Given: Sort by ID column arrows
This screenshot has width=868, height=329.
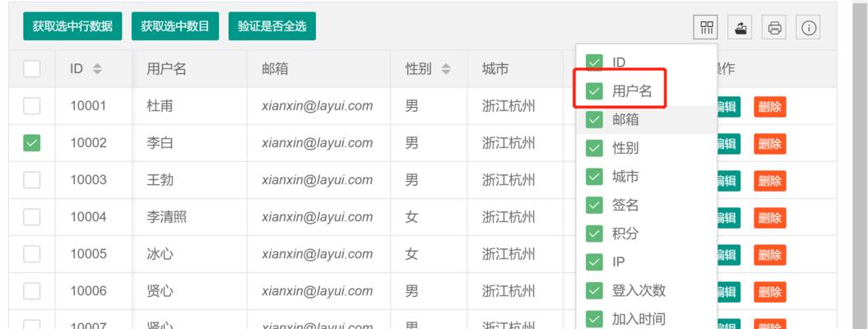Looking at the screenshot, I should click(97, 69).
